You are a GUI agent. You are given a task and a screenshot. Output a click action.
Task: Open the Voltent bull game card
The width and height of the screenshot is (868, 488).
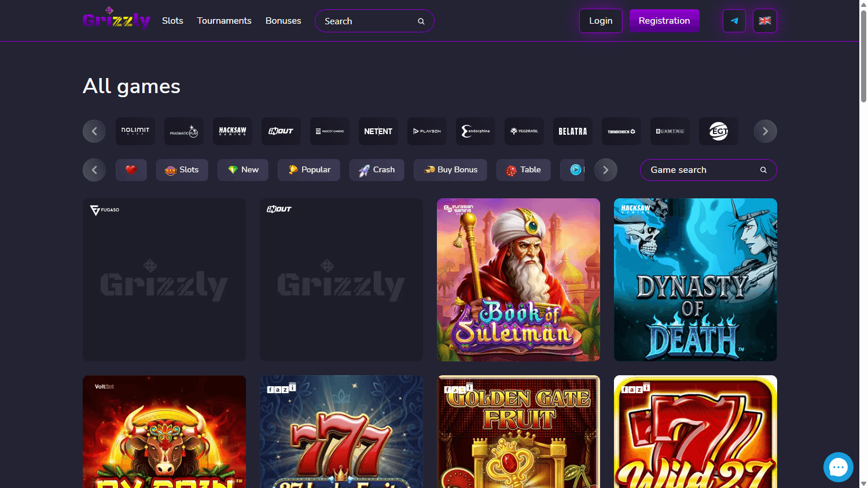click(x=164, y=432)
